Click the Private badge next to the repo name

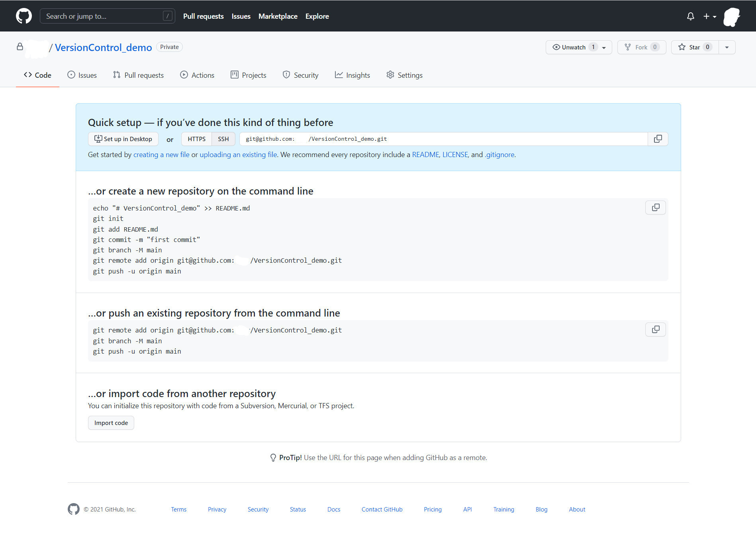click(x=169, y=47)
